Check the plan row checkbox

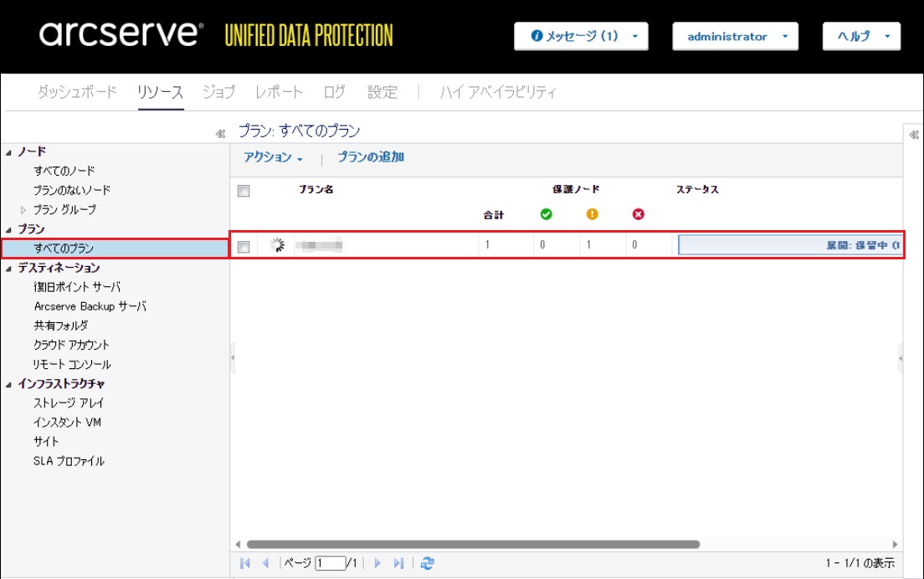click(244, 246)
